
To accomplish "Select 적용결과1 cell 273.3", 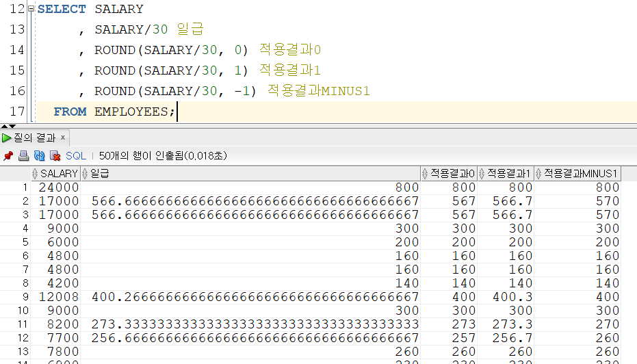I will [506, 324].
